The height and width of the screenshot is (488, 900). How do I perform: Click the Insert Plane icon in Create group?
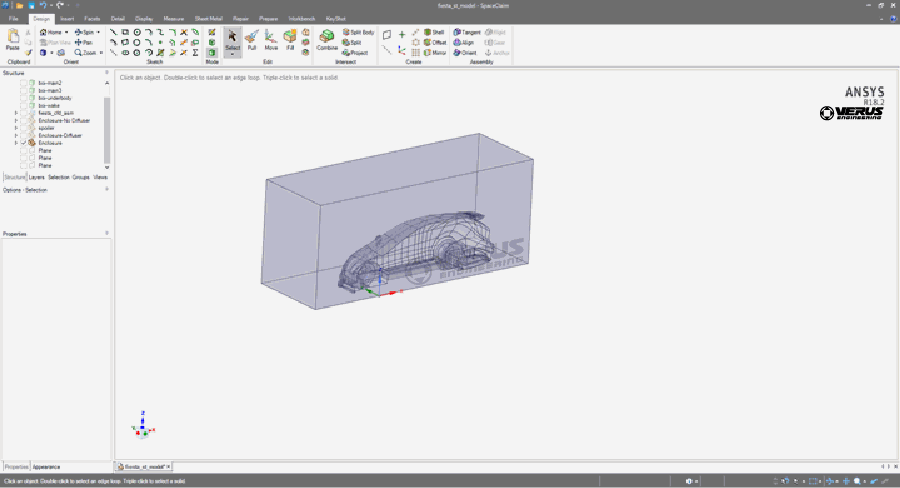pyautogui.click(x=387, y=34)
